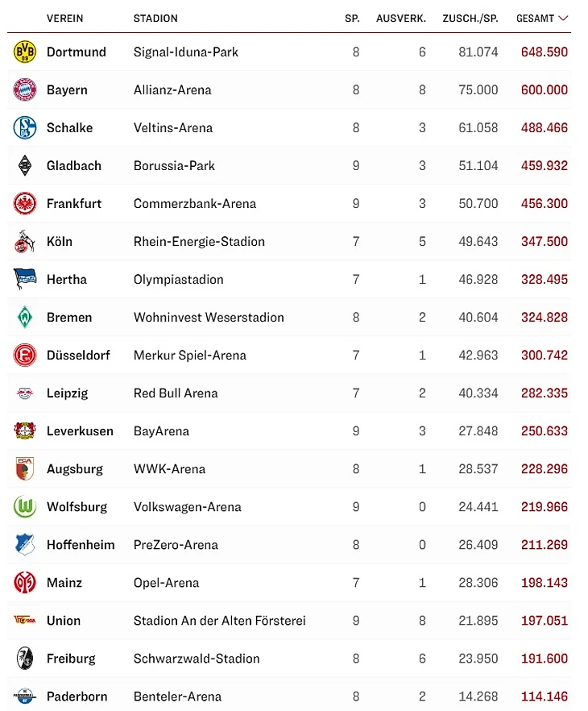588x711 pixels.
Task: Click the Bayern Munich club crest
Action: click(25, 90)
